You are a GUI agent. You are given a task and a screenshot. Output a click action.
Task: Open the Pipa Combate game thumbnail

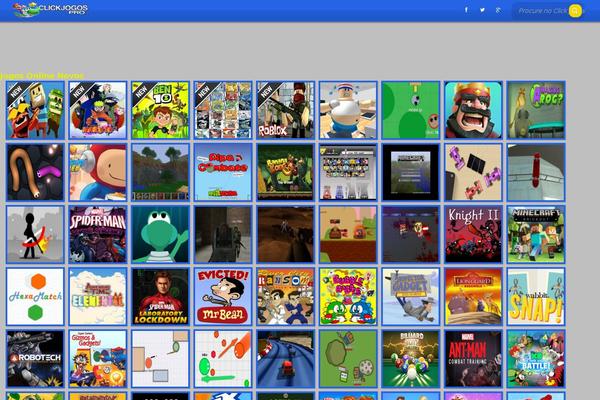223,172
